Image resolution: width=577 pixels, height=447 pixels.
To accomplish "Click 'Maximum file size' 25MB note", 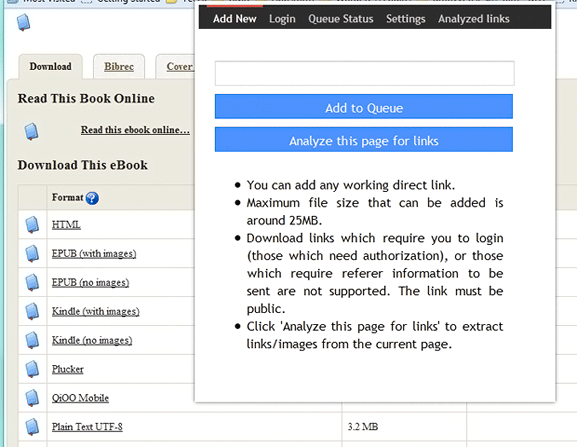I will [x=375, y=212].
